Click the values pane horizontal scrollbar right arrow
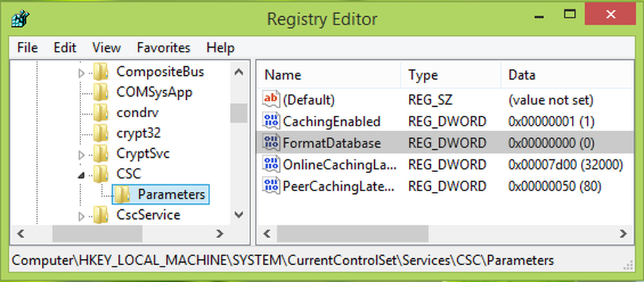The image size is (644, 282). pyautogui.click(x=623, y=234)
